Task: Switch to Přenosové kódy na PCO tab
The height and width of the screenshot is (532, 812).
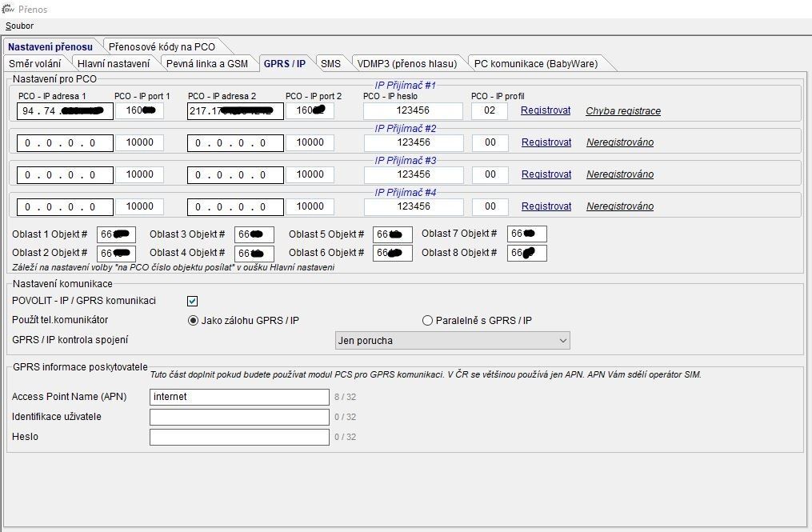Action: 161,46
